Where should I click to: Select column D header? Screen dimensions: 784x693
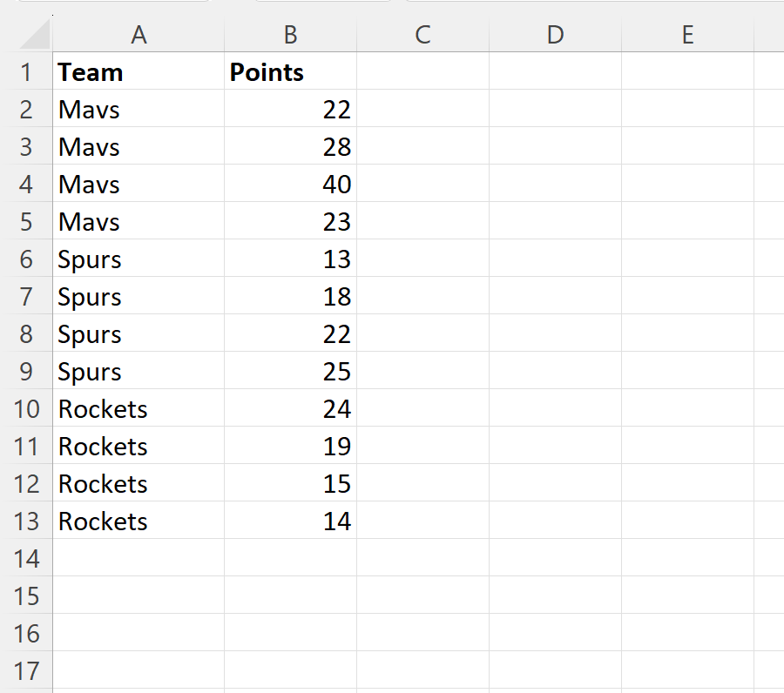[x=556, y=35]
